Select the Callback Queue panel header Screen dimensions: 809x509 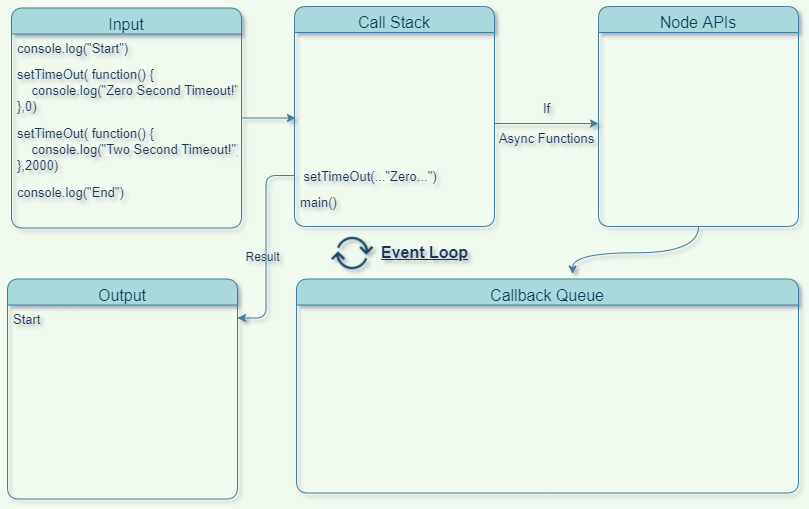[x=547, y=295]
